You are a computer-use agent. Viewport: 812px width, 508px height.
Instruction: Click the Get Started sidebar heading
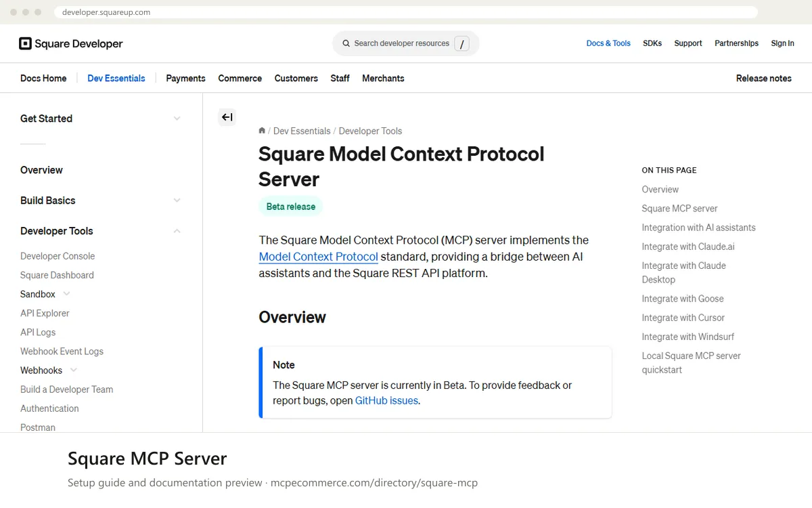coord(46,119)
